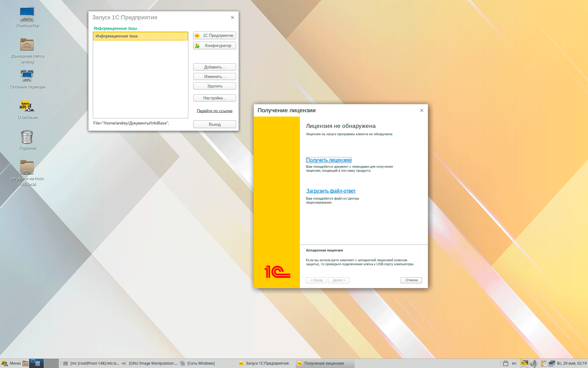588x368 pixels.
Task: Select Информационная база in the list
Action: pos(140,36)
